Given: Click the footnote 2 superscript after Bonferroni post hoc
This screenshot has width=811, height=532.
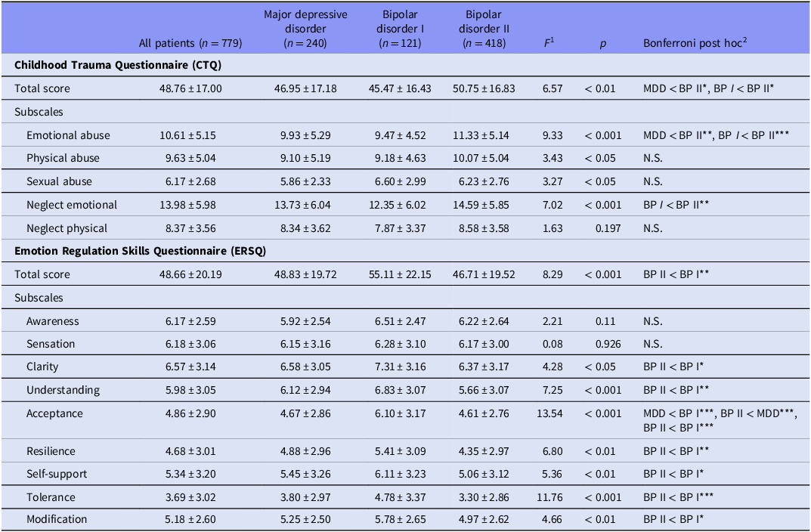Looking at the screenshot, I should [745, 40].
